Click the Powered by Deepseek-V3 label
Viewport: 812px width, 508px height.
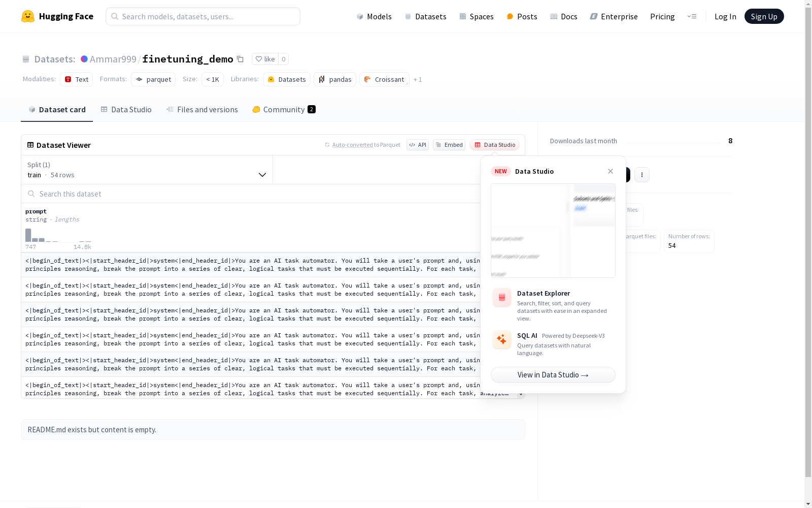573,336
